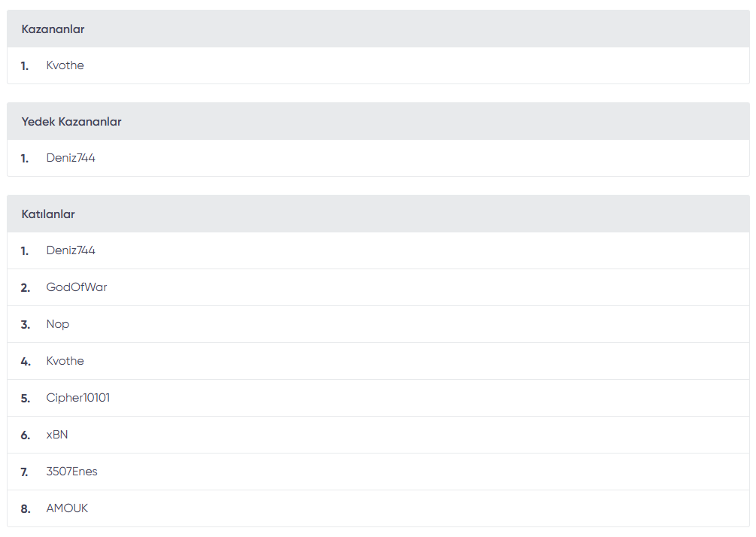This screenshot has height=537, width=756.
Task: Open Kvothe entry in Katılanlar list
Action: (65, 361)
